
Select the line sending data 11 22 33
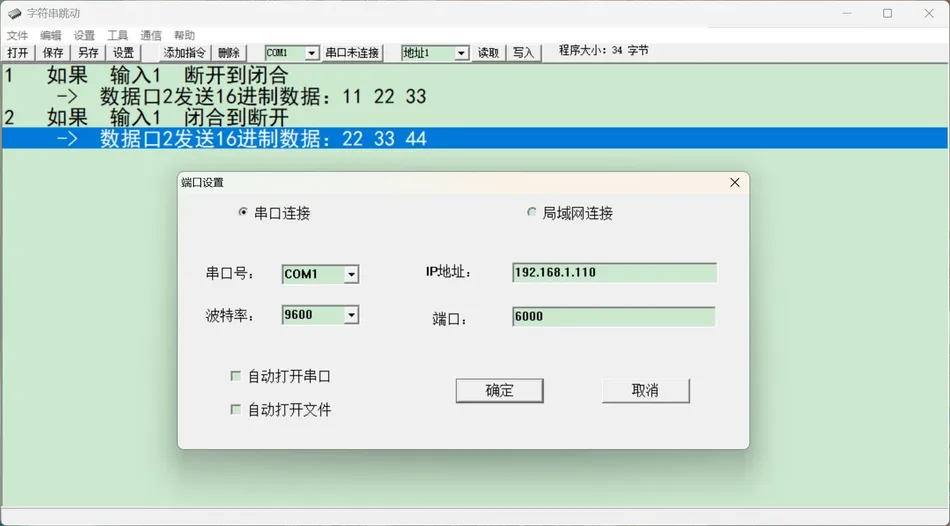[x=475, y=96]
